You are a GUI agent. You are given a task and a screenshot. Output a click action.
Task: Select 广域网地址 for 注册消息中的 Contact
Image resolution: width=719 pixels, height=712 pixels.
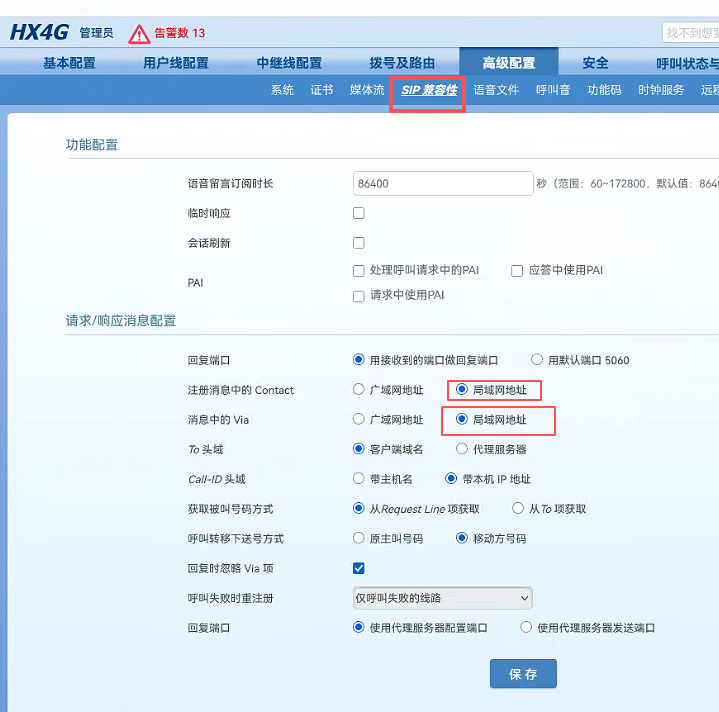tap(359, 389)
